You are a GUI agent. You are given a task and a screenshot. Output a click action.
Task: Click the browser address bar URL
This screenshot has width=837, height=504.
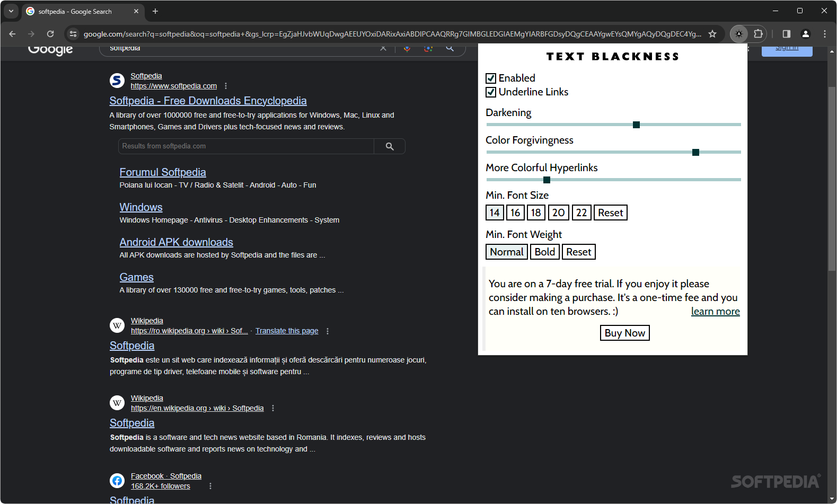392,34
